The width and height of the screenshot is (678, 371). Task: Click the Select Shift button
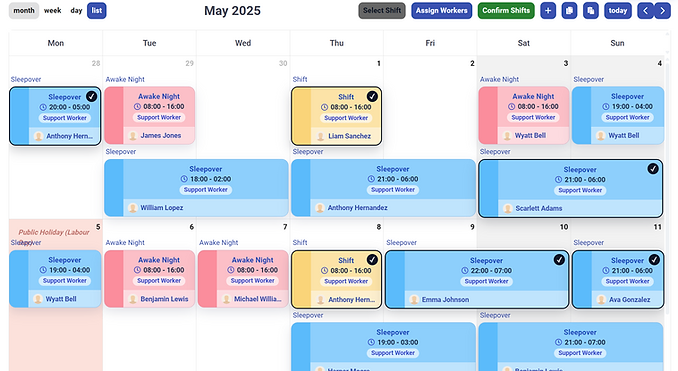[382, 11]
